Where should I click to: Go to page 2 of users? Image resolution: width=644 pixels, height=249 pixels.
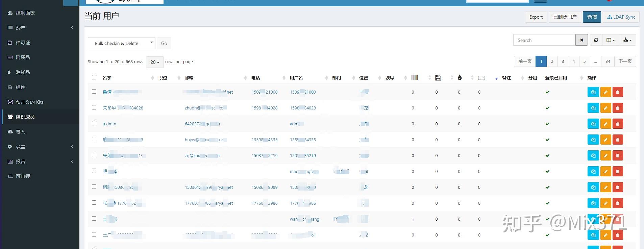click(552, 61)
